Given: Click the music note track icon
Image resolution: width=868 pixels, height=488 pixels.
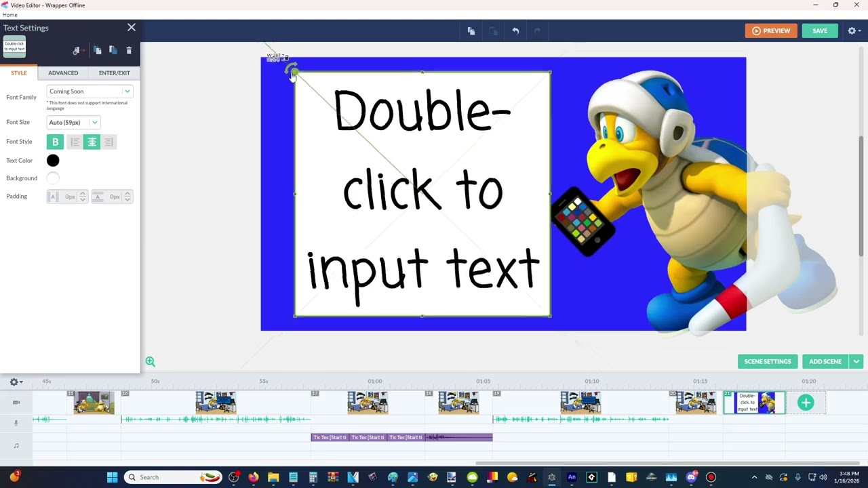Looking at the screenshot, I should [x=16, y=445].
